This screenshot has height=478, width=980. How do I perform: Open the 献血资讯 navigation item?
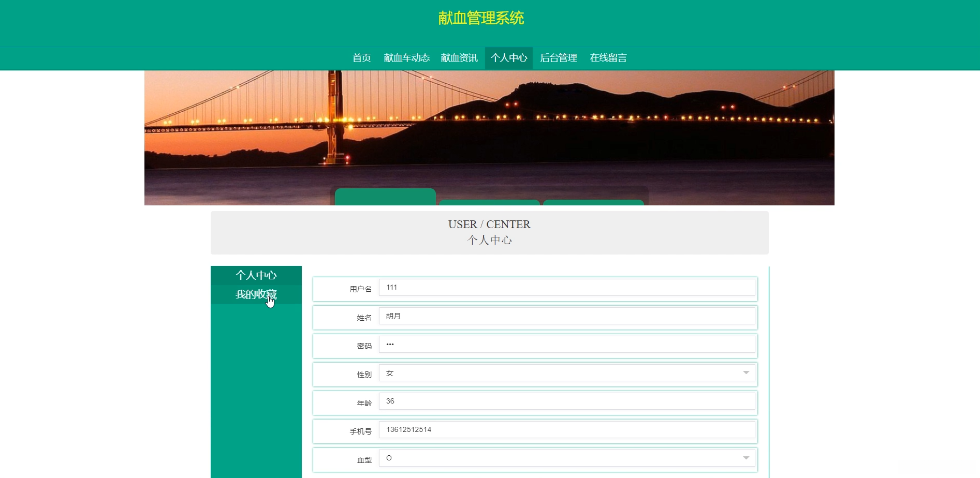click(459, 58)
